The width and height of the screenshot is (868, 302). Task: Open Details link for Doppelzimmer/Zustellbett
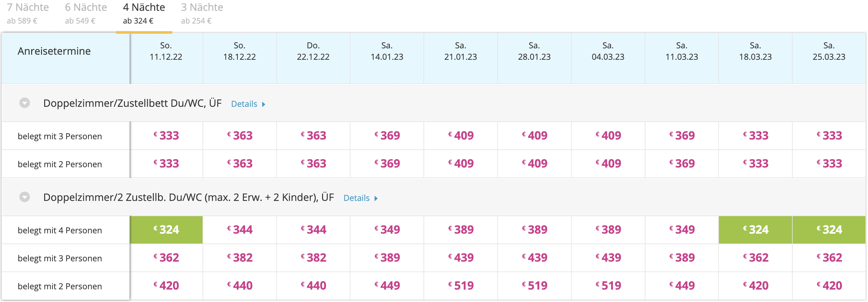(x=248, y=104)
